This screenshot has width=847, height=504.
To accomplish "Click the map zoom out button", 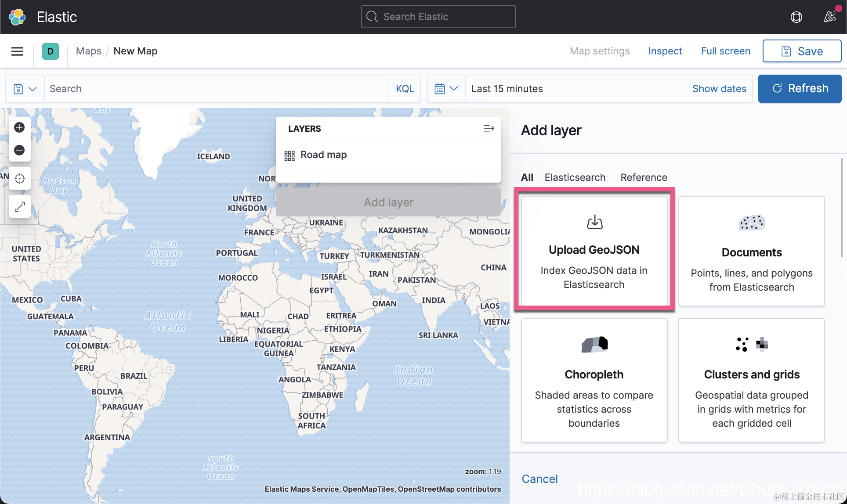I will (19, 150).
